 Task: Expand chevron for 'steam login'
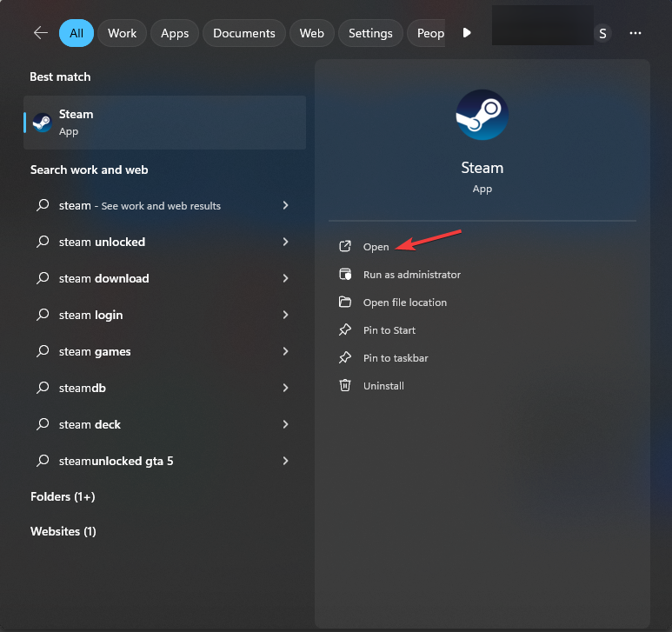point(285,315)
